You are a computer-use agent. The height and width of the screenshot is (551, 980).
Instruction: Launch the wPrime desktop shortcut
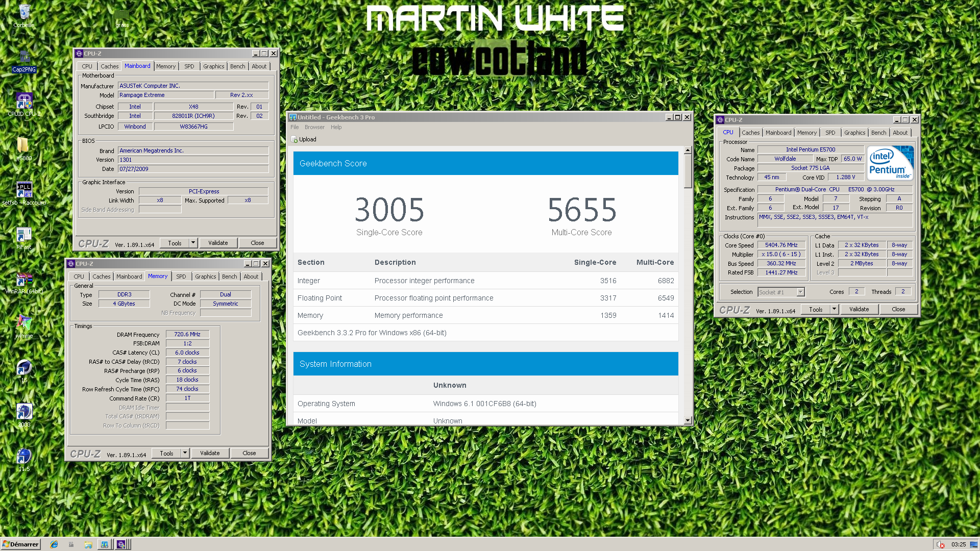(24, 327)
